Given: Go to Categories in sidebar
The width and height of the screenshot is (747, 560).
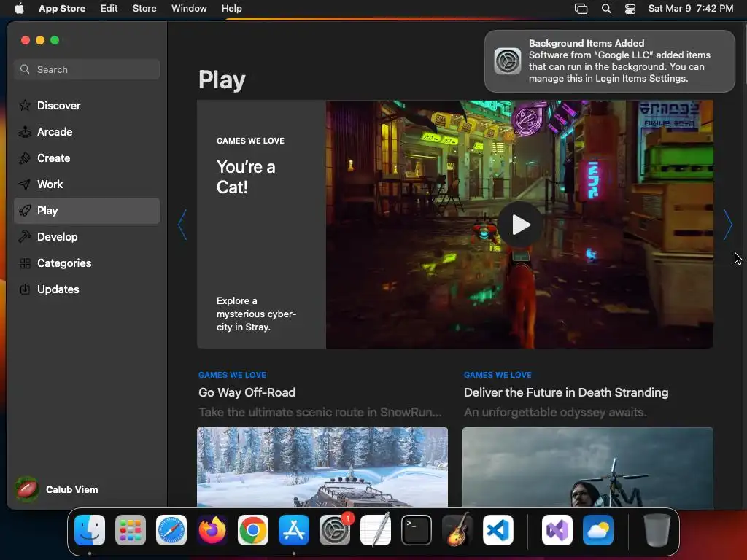Looking at the screenshot, I should [x=87, y=262].
